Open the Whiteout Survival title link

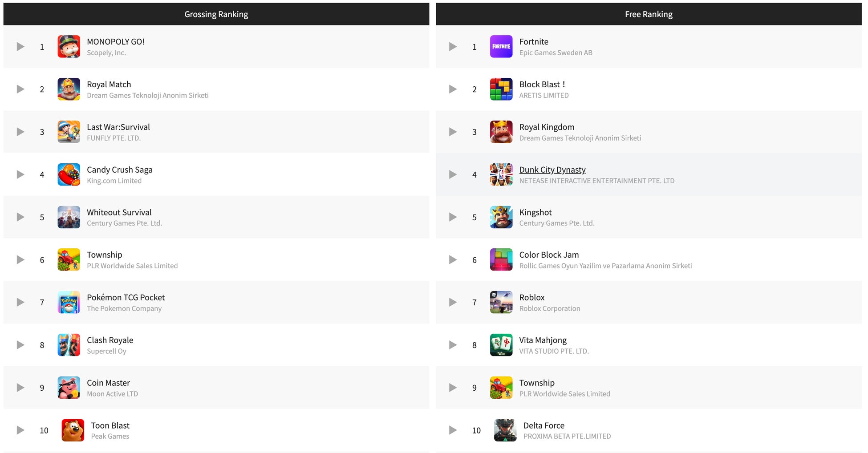pyautogui.click(x=119, y=212)
